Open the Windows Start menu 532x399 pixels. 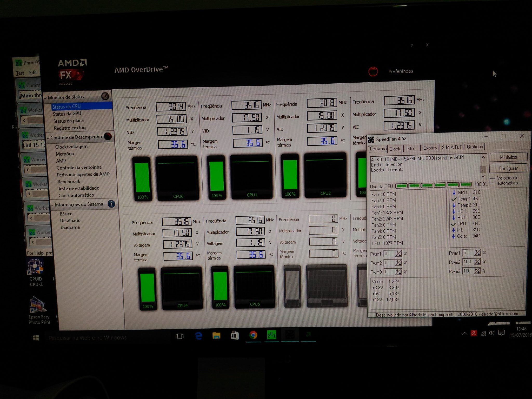(36, 338)
